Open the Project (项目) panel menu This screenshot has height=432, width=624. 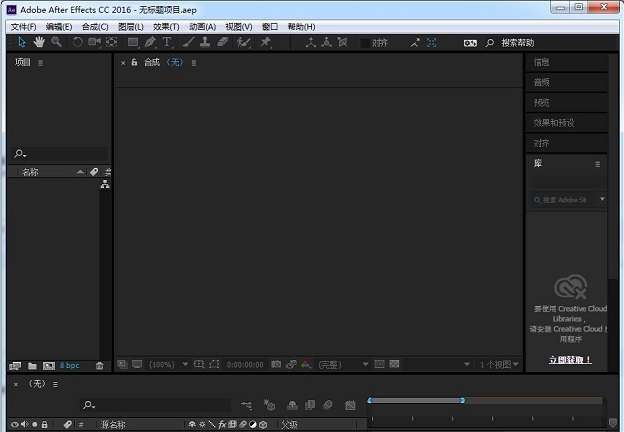pos(41,63)
